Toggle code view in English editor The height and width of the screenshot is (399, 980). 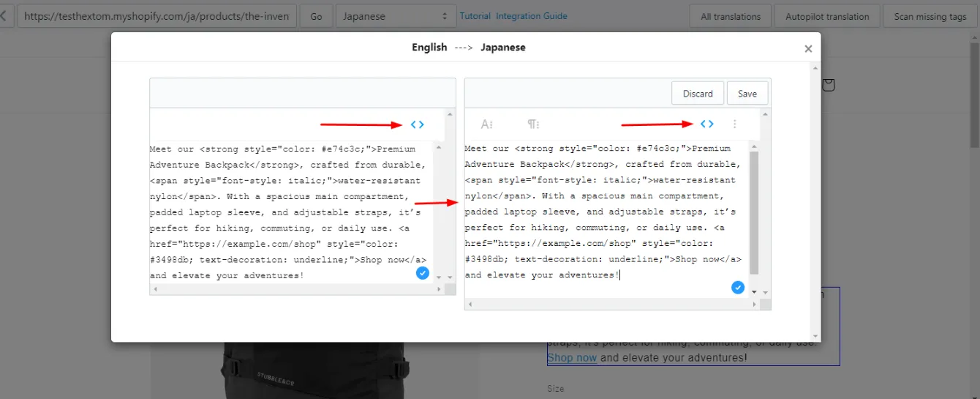click(418, 124)
